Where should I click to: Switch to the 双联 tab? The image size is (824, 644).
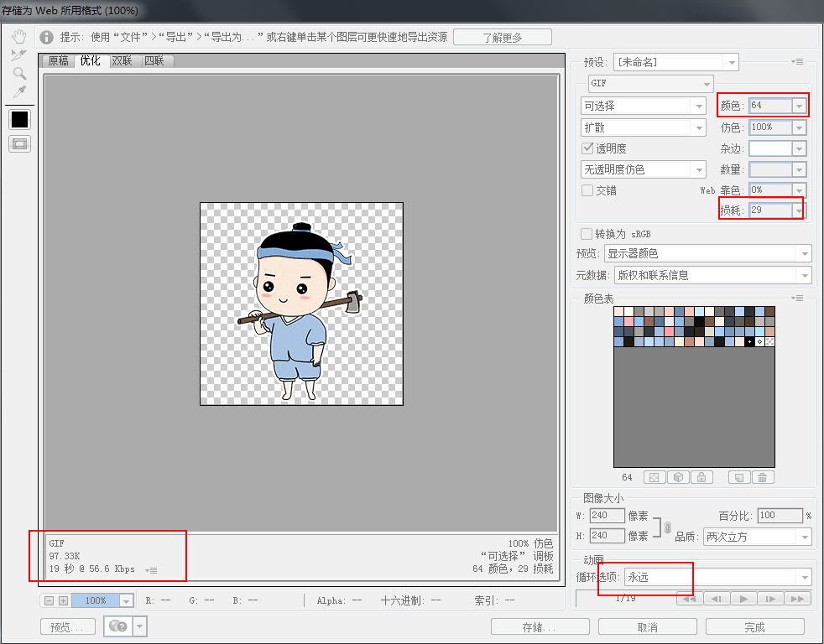[123, 61]
